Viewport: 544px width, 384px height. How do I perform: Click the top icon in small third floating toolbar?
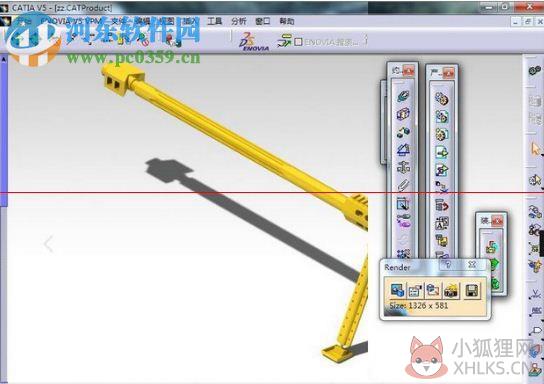492,247
